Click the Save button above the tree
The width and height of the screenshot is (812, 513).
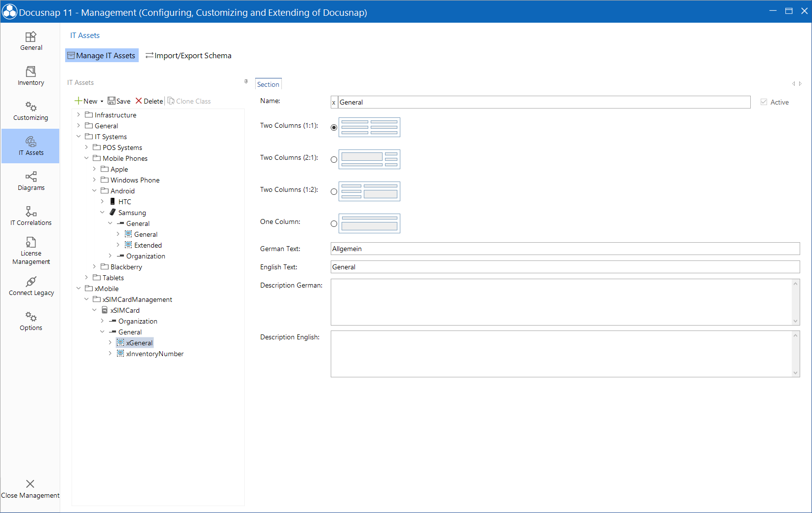119,101
